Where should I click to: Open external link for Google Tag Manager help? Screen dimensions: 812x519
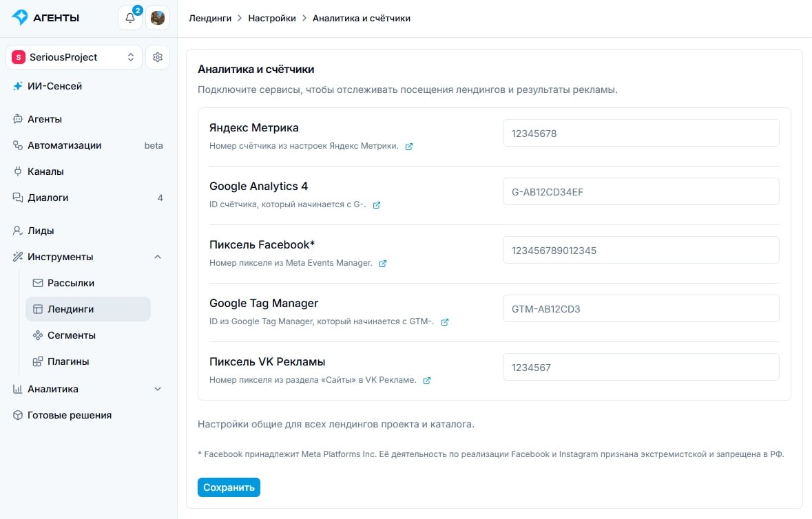tap(444, 322)
